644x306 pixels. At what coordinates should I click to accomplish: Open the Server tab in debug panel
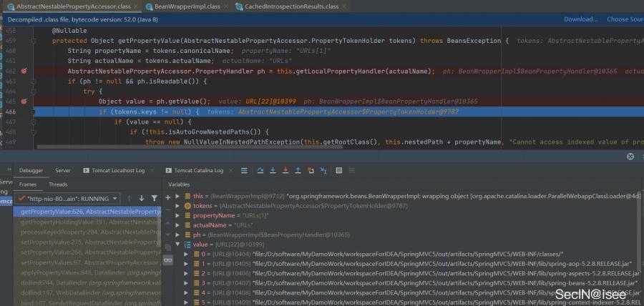coord(63,171)
